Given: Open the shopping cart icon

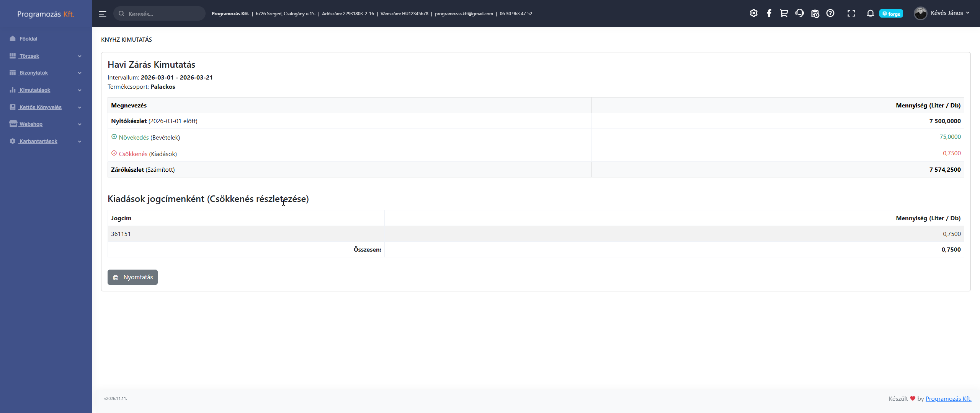Looking at the screenshot, I should coord(784,13).
